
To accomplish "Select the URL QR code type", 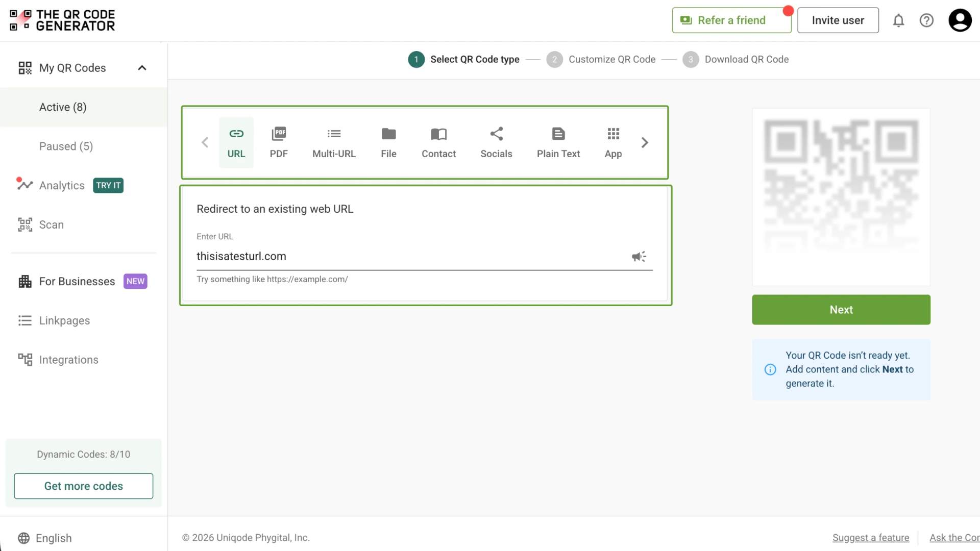I will pyautogui.click(x=236, y=142).
